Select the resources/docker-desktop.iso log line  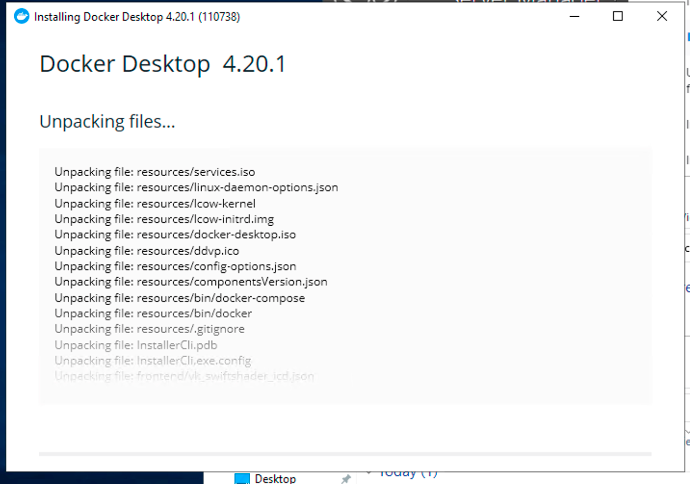[x=175, y=235]
